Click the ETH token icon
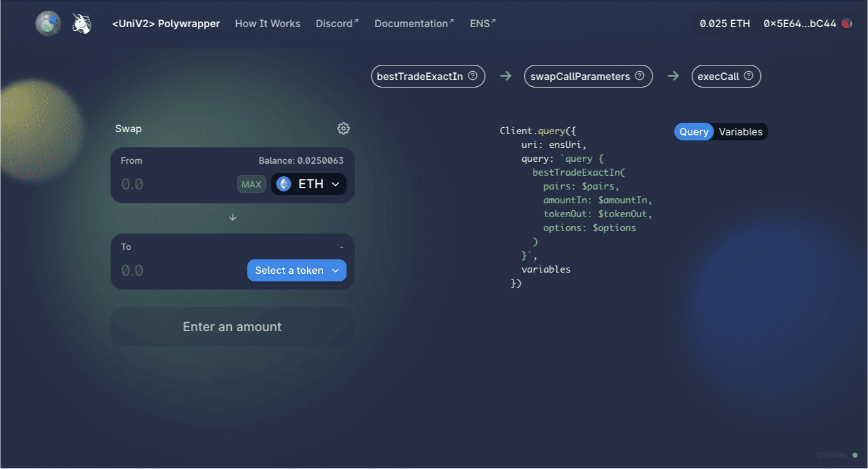868x469 pixels. (284, 184)
